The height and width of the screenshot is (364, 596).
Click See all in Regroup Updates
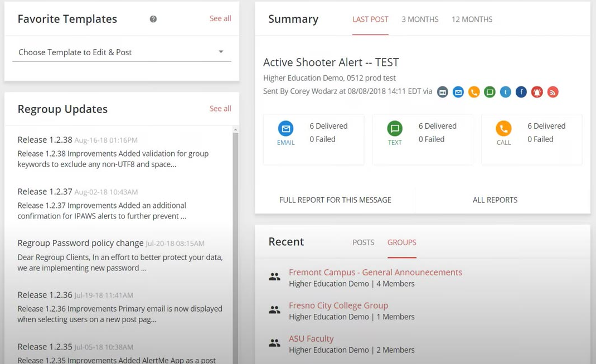click(220, 109)
